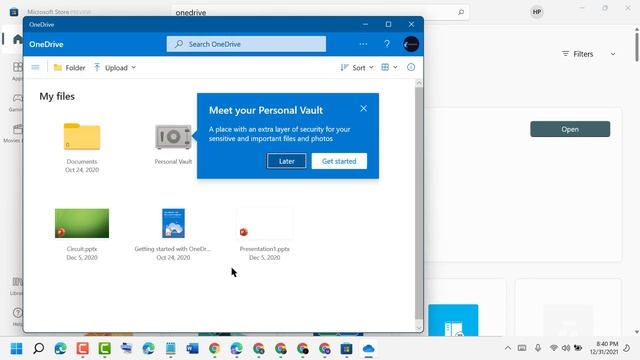Open the OneDrive help question mark
The width and height of the screenshot is (640, 360).
click(387, 44)
